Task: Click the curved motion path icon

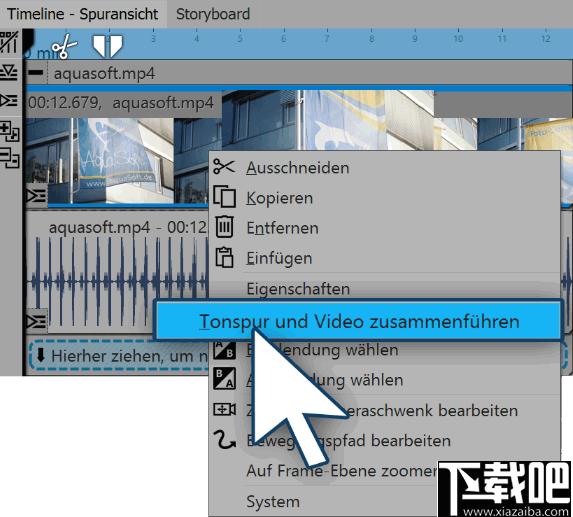Action: point(224,440)
